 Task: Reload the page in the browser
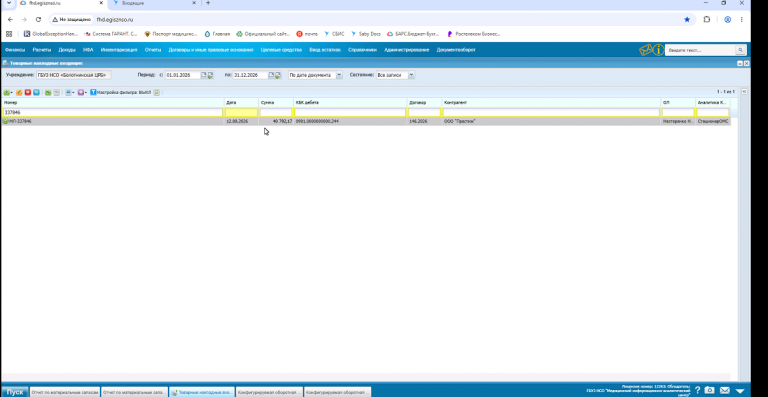click(x=38, y=20)
